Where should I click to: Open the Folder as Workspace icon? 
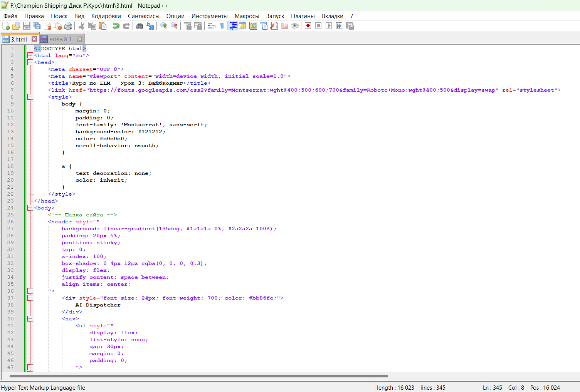pyautogui.click(x=284, y=26)
